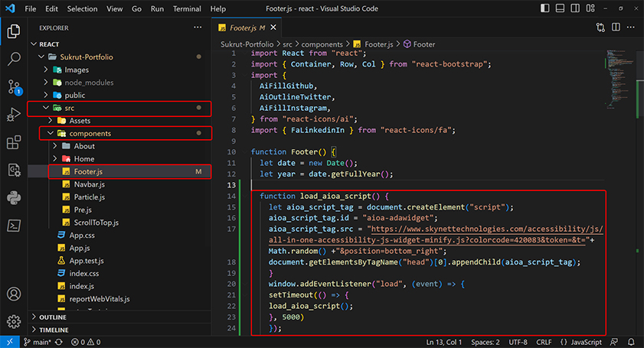Viewport: 644px width, 348px height.
Task: Open the Edit menu
Action: click(51, 8)
